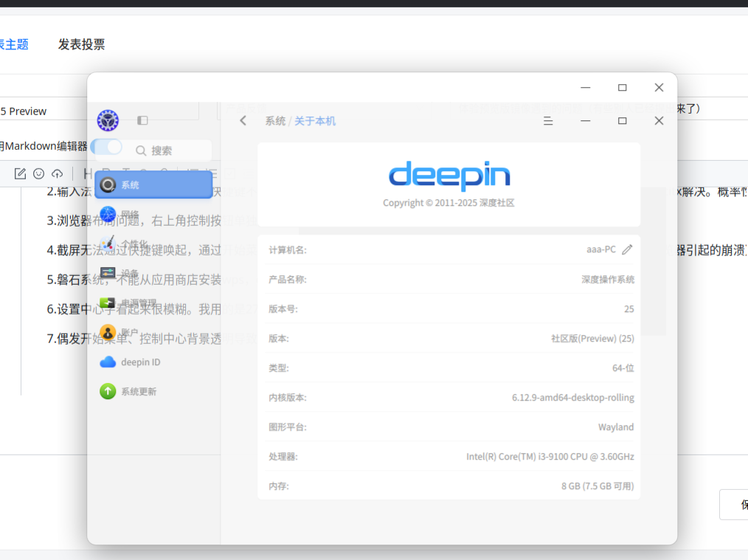Click the kernel version 6.12.9-amd64-desktop-rolling

[x=573, y=398]
